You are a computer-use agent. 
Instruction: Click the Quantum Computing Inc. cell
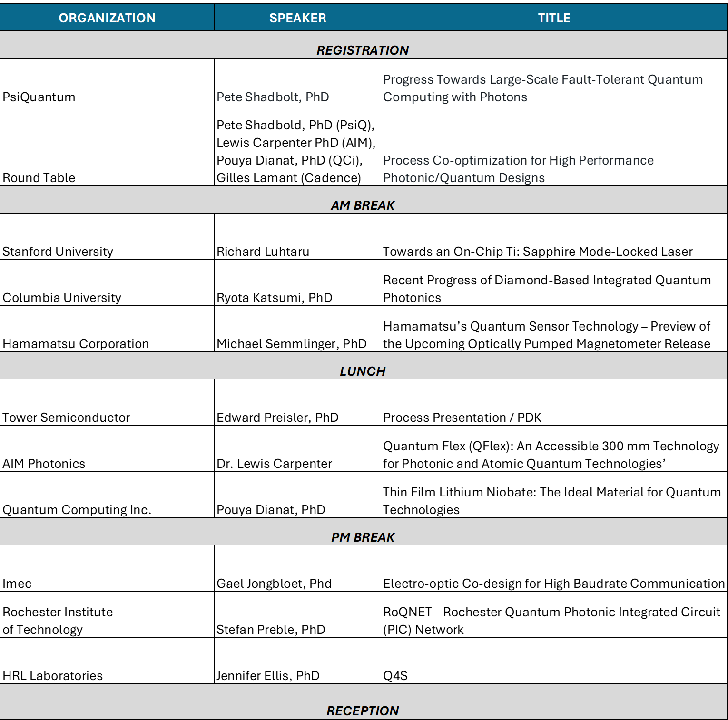tap(107, 495)
